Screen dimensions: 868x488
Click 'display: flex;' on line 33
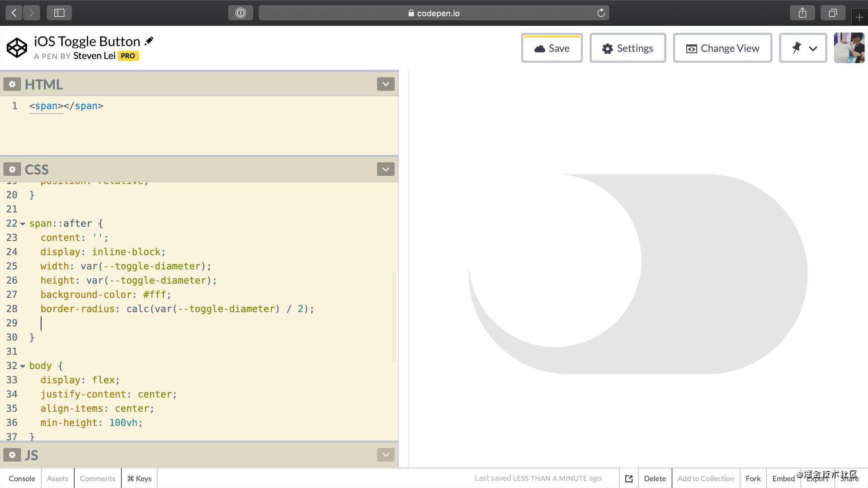click(x=80, y=380)
